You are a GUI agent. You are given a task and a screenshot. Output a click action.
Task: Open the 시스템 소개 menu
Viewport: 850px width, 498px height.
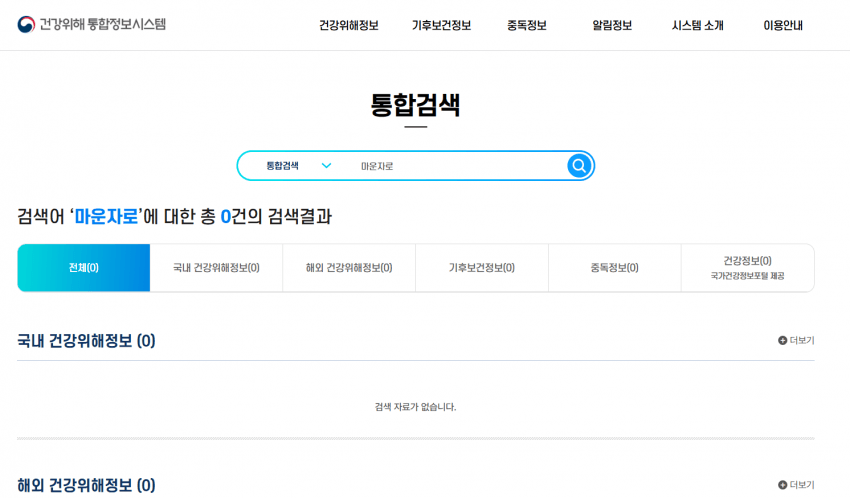click(698, 25)
